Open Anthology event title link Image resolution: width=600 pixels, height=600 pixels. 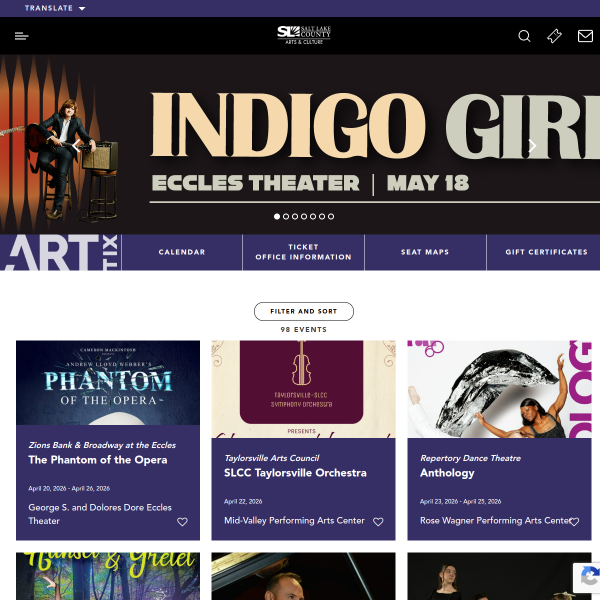click(447, 473)
